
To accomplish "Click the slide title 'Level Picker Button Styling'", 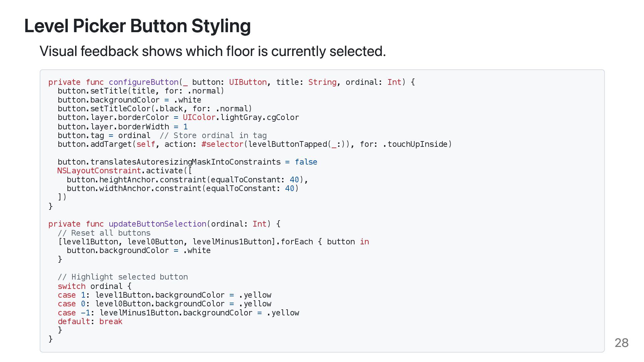I will [x=137, y=26].
